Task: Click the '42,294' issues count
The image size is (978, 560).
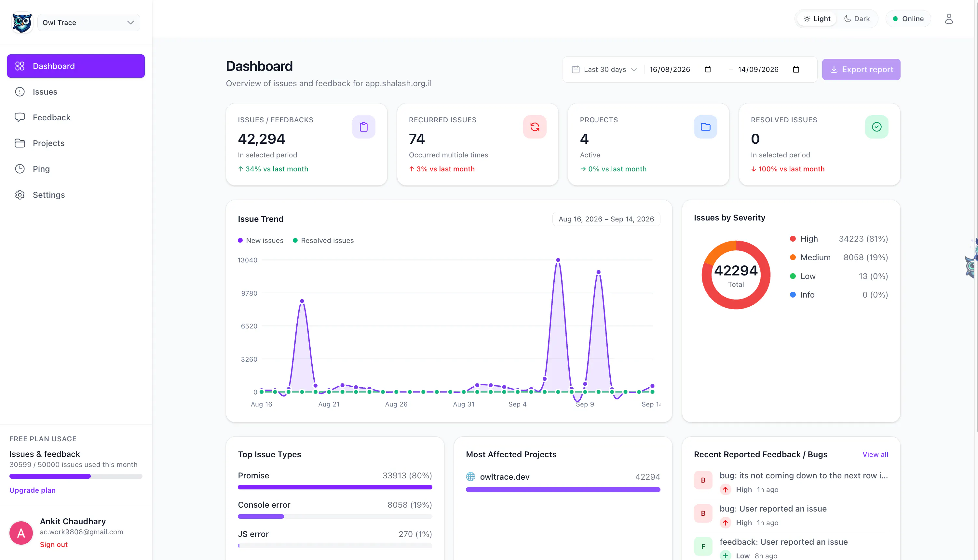Action: point(262,139)
